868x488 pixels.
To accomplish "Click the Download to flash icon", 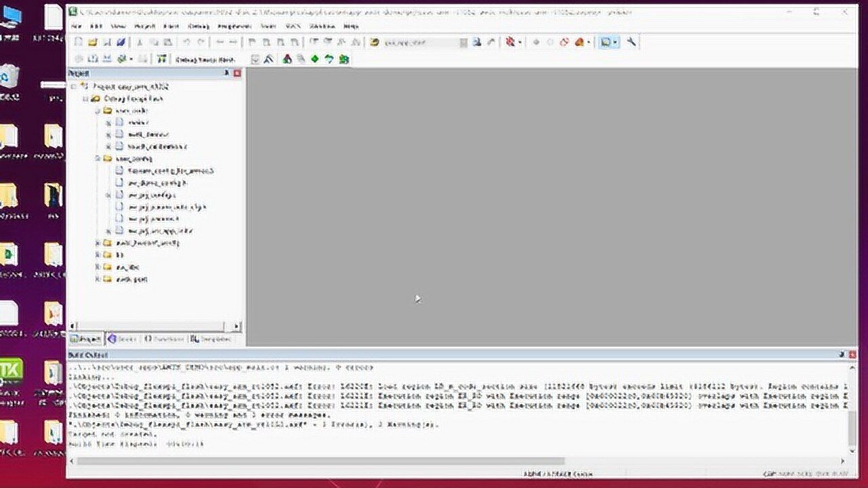I will 161,59.
